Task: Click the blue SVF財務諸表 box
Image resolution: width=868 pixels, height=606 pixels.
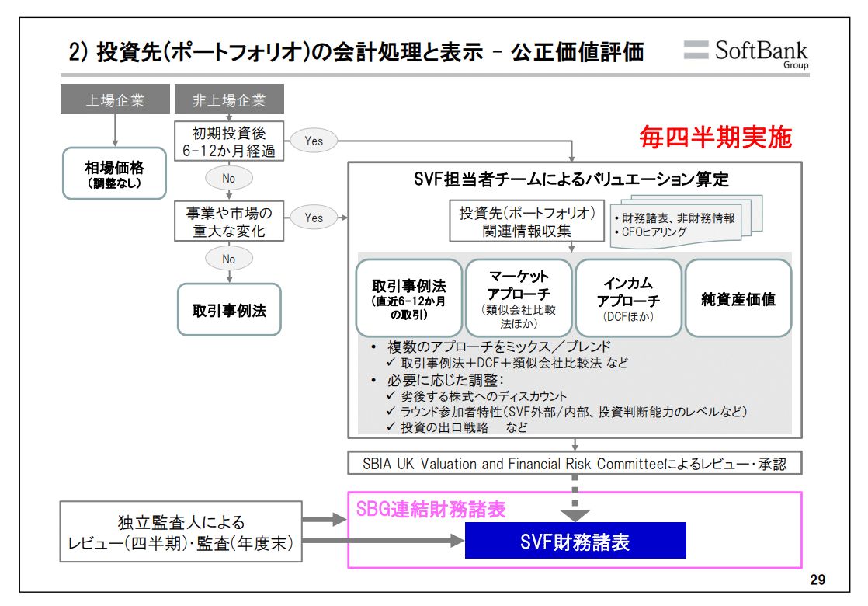Action: tap(575, 540)
